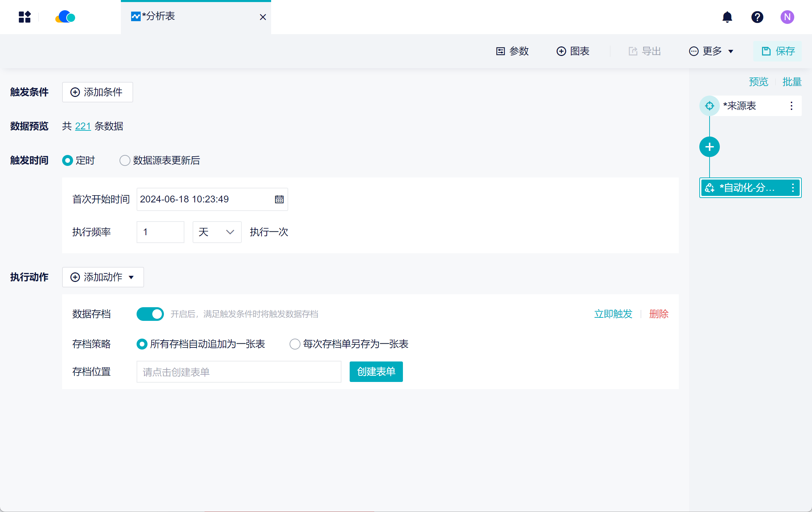
Task: Click the cloud logo icon
Action: click(x=65, y=17)
